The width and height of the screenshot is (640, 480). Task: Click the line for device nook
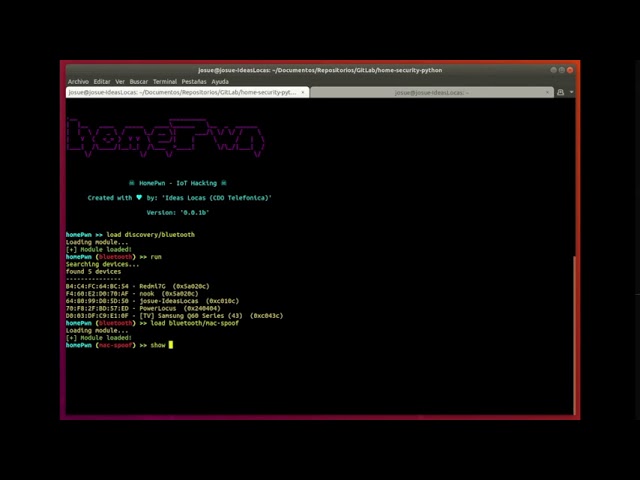132,294
